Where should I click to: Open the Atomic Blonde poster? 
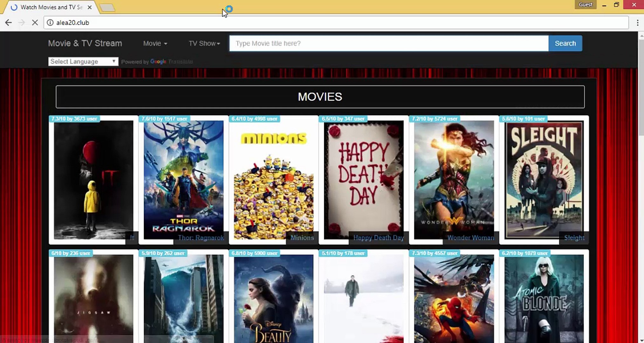click(544, 299)
